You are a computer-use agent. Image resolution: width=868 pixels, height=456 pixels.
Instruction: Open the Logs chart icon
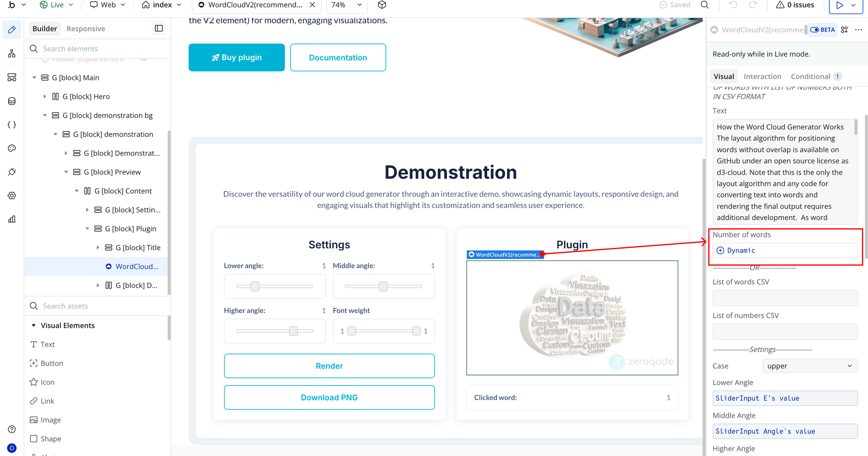(12, 219)
